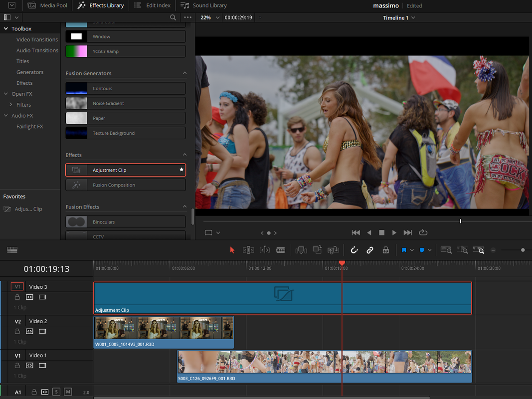Image resolution: width=532 pixels, height=399 pixels.
Task: Play the timeline forward
Action: click(x=394, y=232)
